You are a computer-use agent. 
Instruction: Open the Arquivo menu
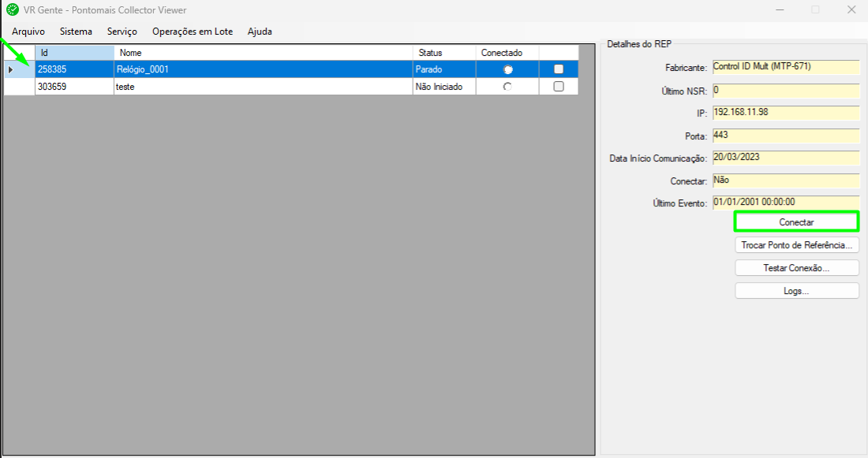click(x=28, y=32)
